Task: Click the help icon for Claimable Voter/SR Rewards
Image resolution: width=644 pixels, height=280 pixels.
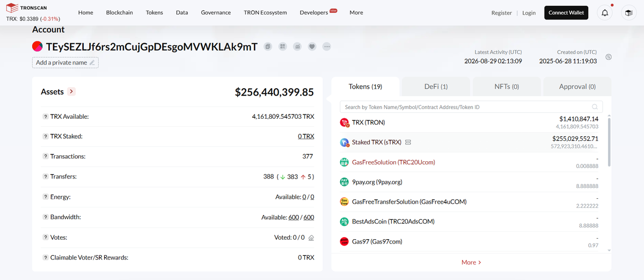Action: [45, 257]
